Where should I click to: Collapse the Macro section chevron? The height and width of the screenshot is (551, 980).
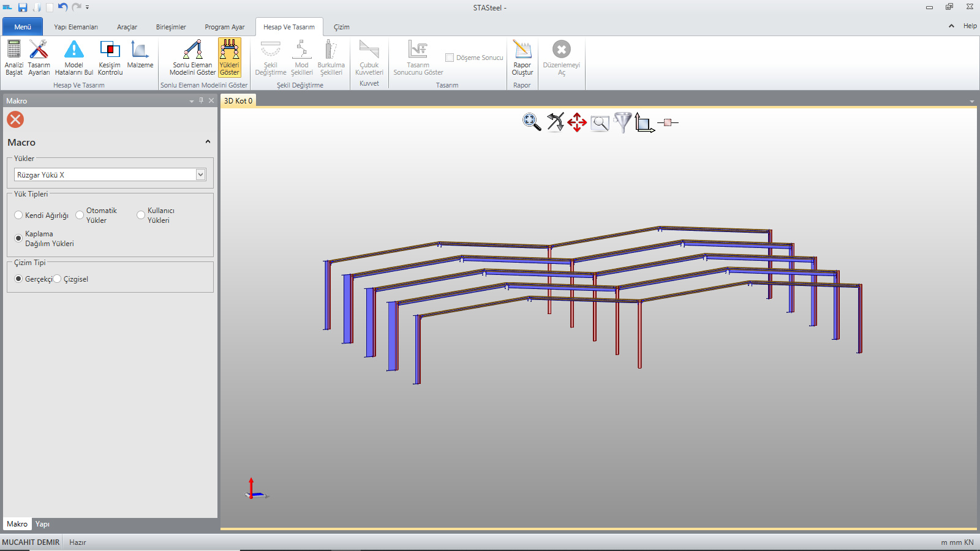pyautogui.click(x=208, y=142)
